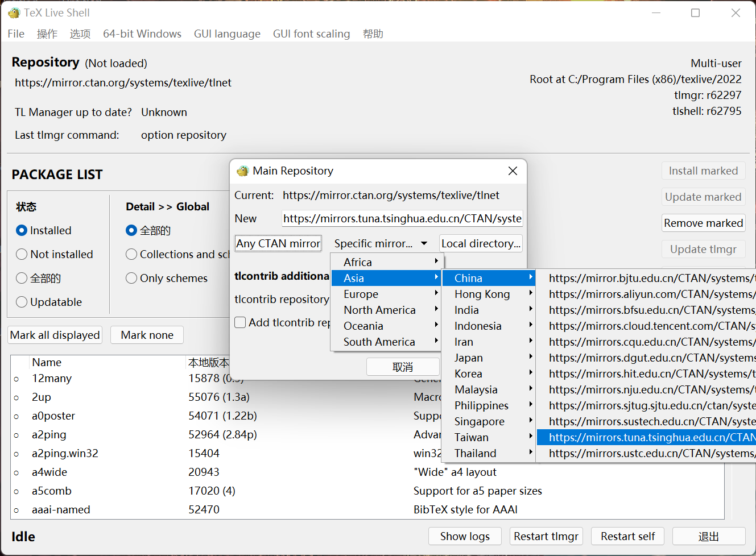
Task: Expand the Korea mirrors submenu
Action: point(489,374)
